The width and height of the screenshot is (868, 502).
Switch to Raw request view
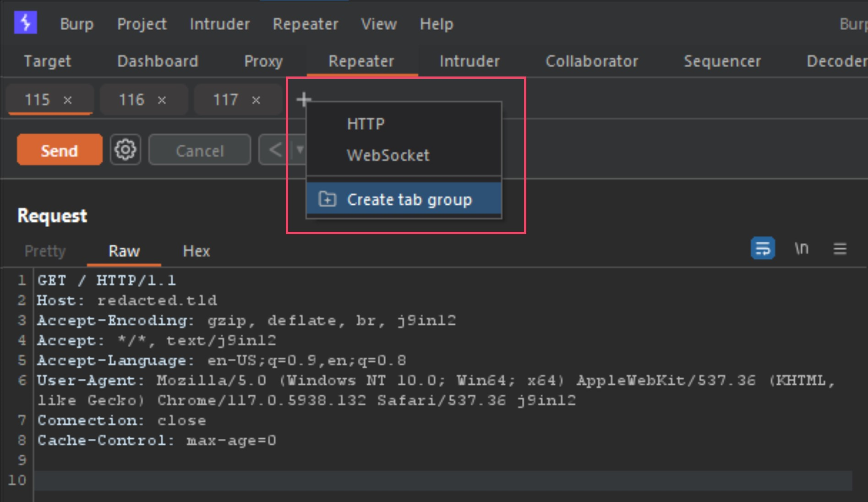pos(124,251)
